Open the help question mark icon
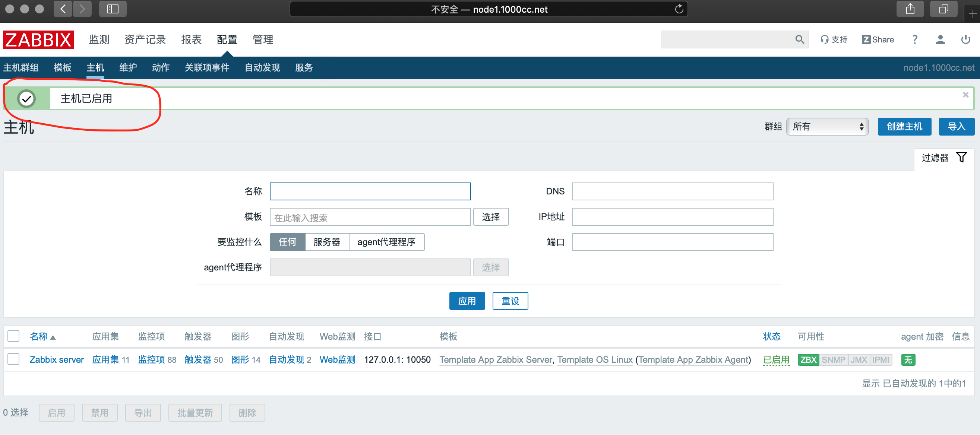This screenshot has height=435, width=980. (914, 39)
